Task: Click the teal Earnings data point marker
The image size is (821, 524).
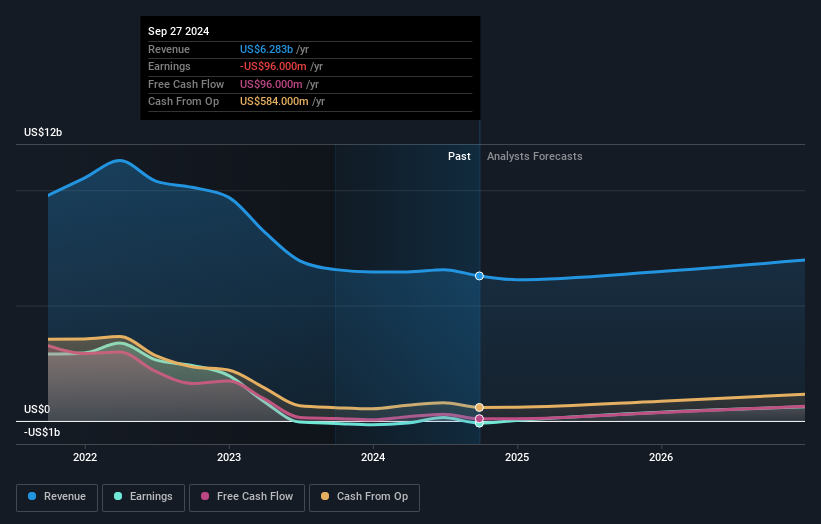Action: (x=479, y=424)
